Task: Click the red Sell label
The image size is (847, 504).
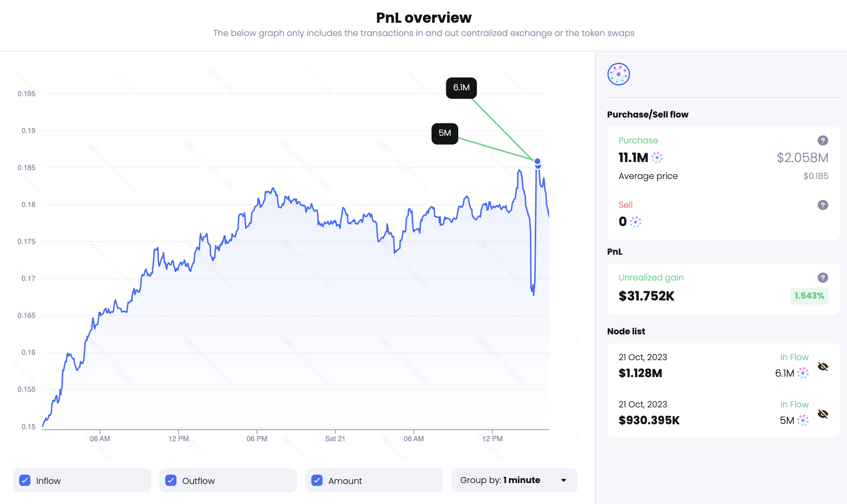Action: (626, 205)
